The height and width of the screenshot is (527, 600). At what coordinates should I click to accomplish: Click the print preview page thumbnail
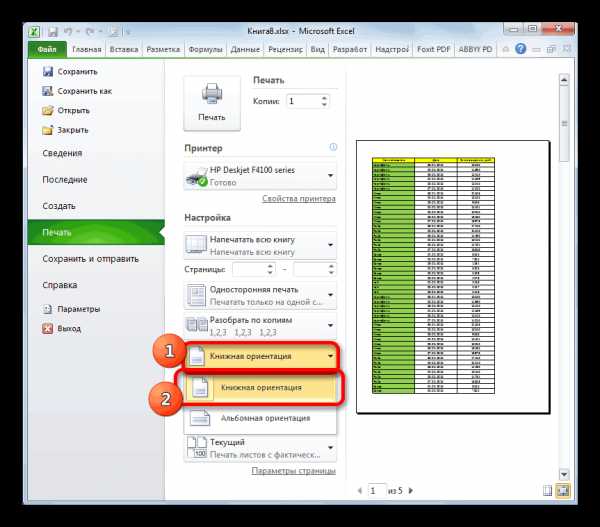click(x=453, y=277)
